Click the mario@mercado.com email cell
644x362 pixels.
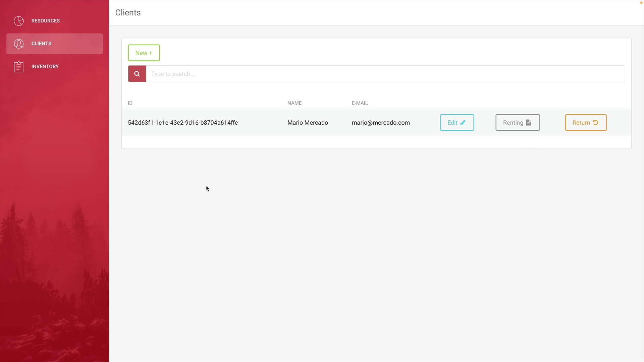click(x=380, y=123)
